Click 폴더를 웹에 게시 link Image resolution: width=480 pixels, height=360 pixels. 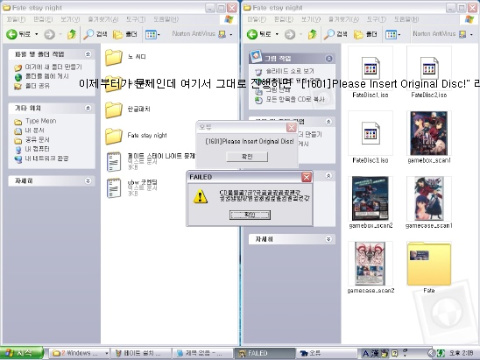pos(47,76)
